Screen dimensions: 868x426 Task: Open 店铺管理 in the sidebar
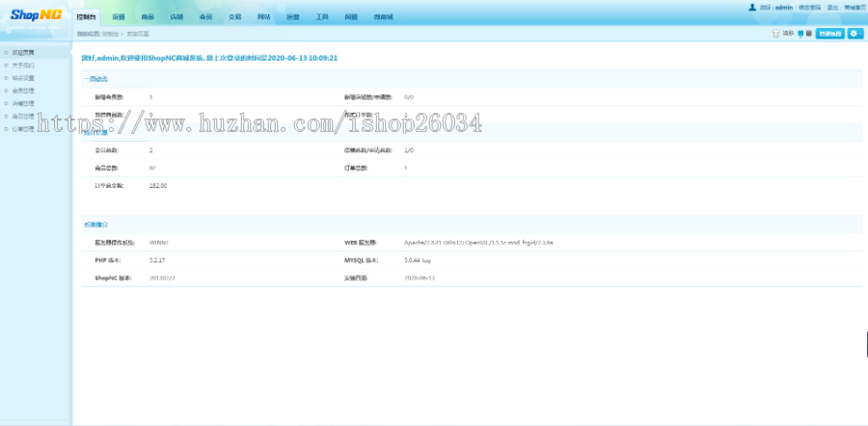[x=23, y=103]
